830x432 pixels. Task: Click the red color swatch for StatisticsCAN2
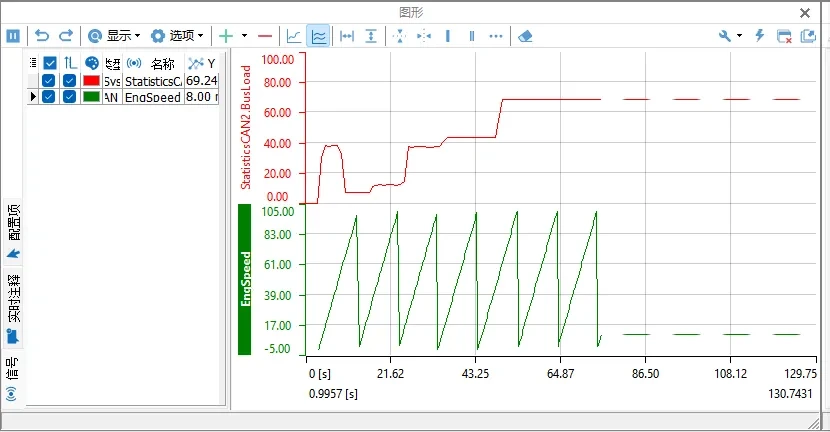(x=91, y=80)
